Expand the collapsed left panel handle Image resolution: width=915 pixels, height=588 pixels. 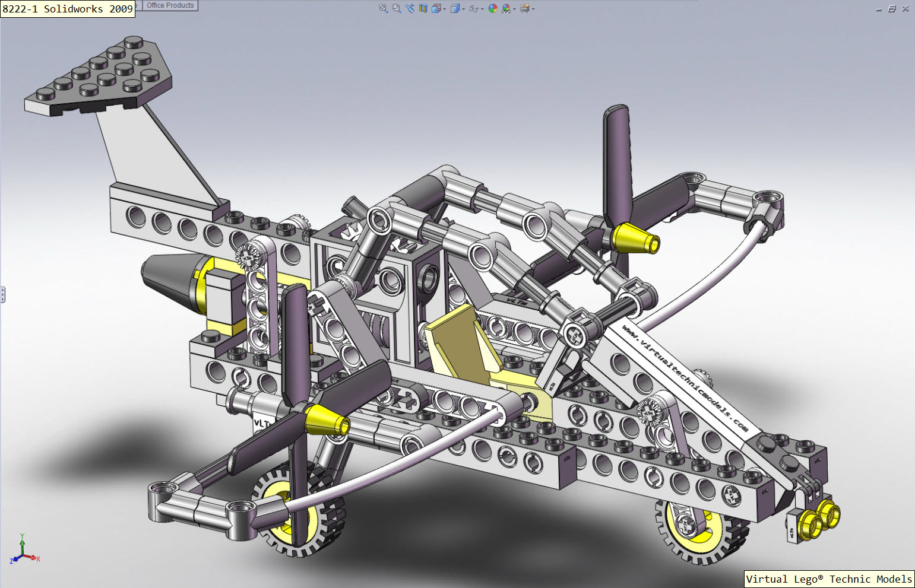2,294
